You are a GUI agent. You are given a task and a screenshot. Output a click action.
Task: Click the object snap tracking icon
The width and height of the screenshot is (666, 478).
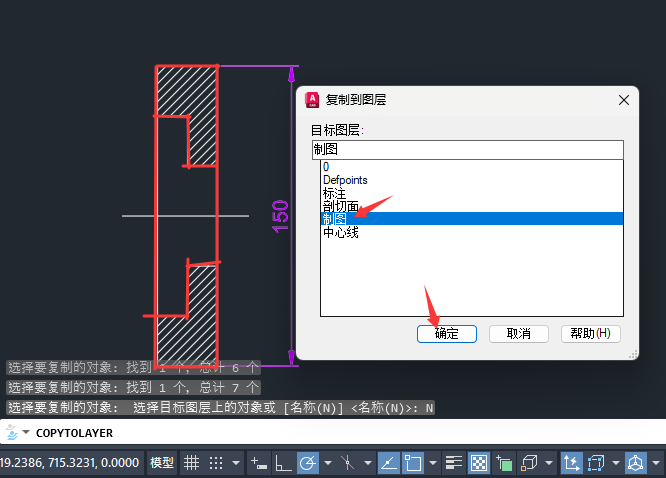pyautogui.click(x=388, y=463)
